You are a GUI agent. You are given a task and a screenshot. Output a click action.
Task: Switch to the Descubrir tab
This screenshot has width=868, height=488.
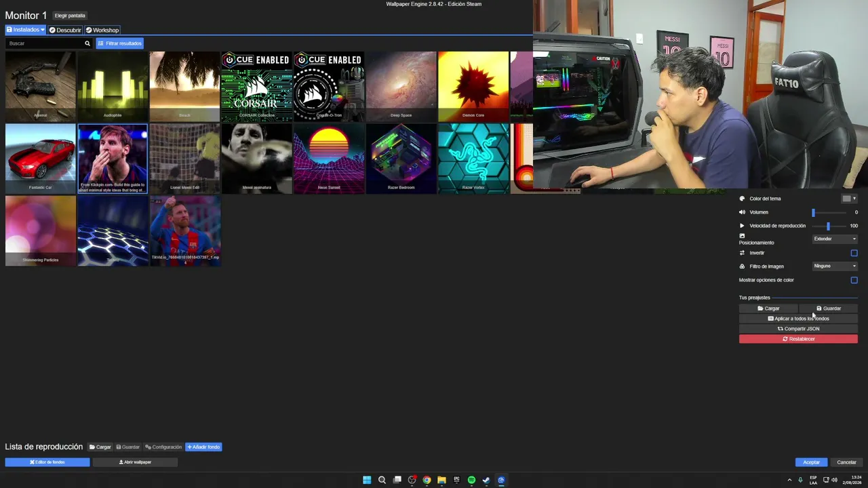pyautogui.click(x=65, y=30)
